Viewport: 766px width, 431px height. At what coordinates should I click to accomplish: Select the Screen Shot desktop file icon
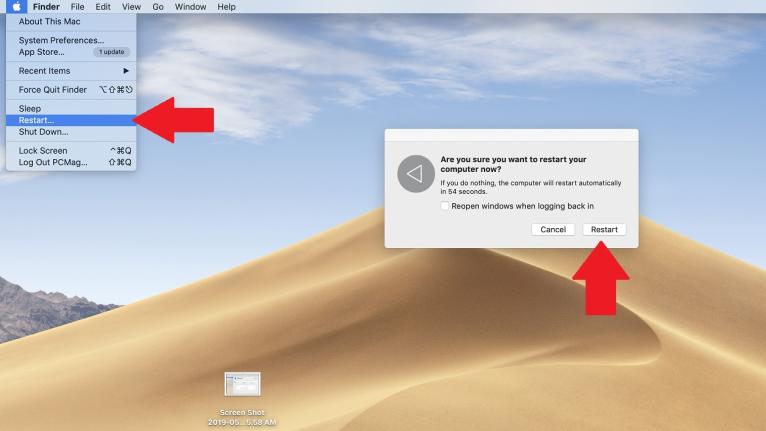[x=242, y=384]
